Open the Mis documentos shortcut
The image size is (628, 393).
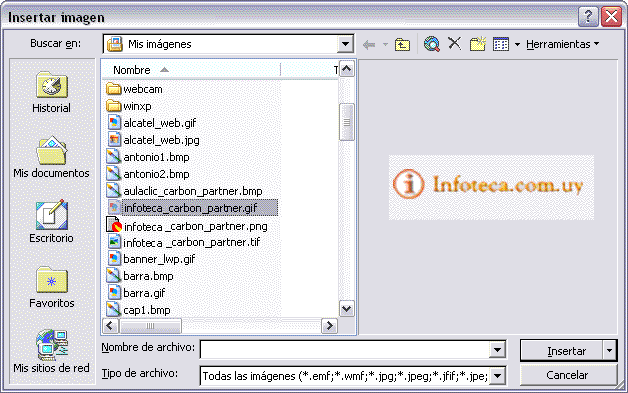pyautogui.click(x=51, y=157)
